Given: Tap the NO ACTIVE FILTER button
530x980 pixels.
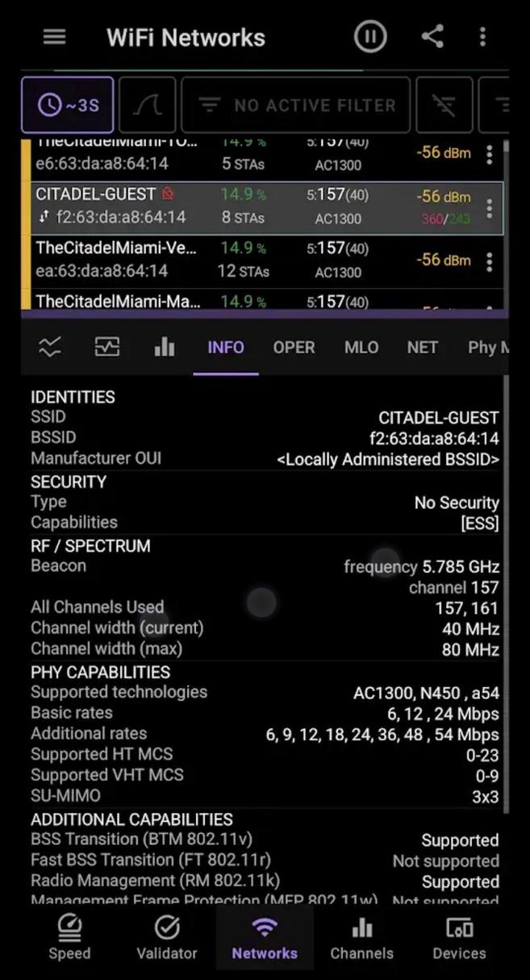Looking at the screenshot, I should pyautogui.click(x=296, y=105).
